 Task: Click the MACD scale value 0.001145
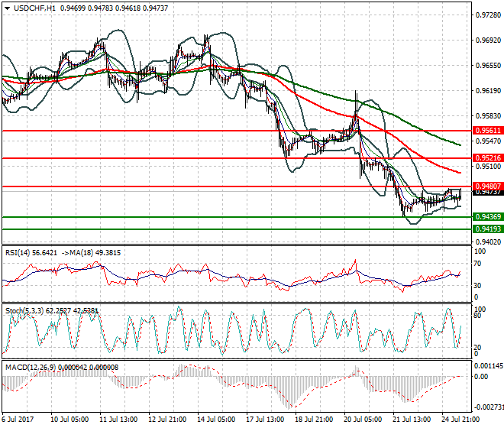point(488,366)
